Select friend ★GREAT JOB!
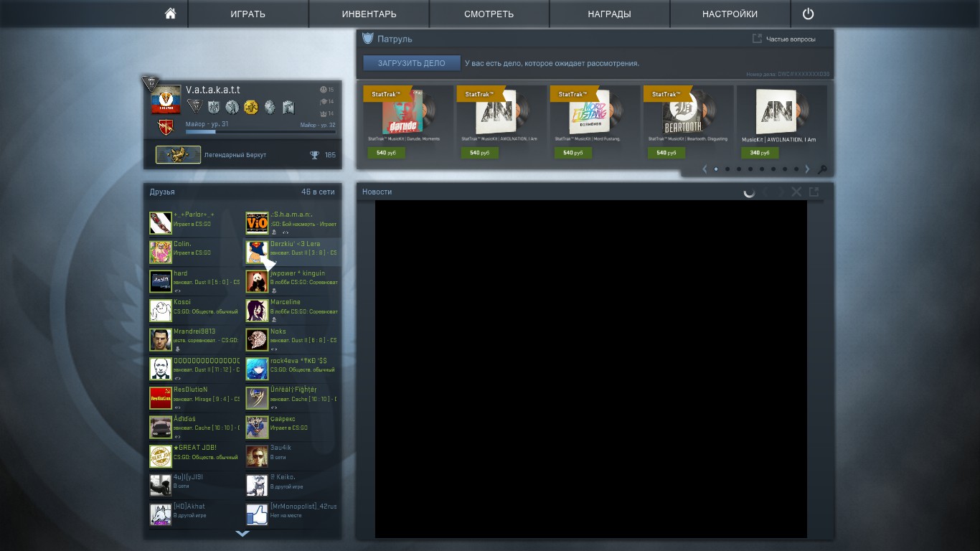This screenshot has height=551, width=980. click(x=195, y=456)
